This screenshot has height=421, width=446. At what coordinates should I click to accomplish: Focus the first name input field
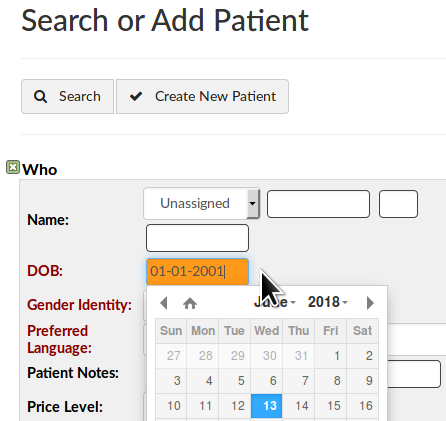tap(318, 204)
